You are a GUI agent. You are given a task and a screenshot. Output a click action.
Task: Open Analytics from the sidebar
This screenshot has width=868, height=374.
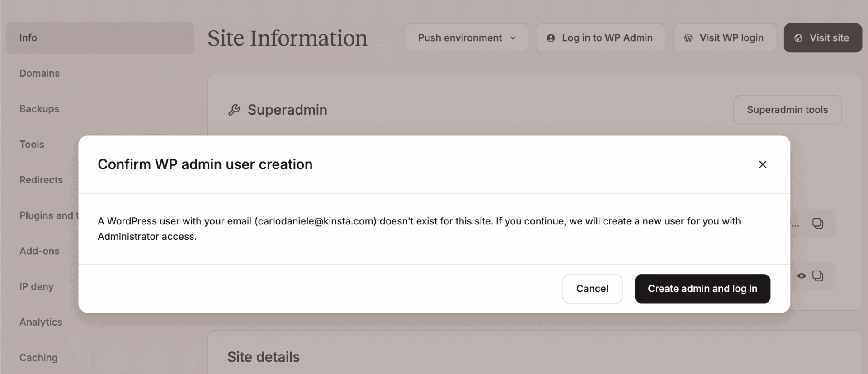41,322
